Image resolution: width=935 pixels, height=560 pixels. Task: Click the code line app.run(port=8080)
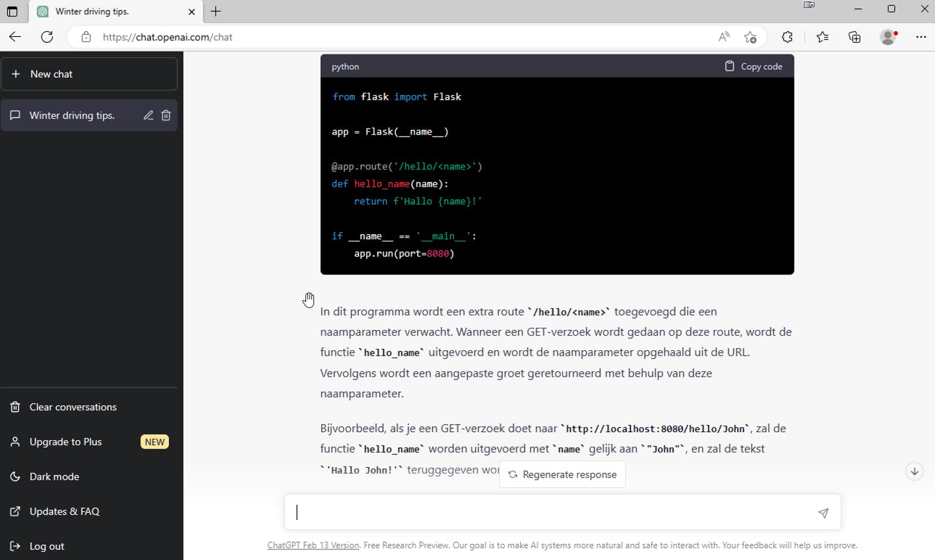tap(404, 253)
